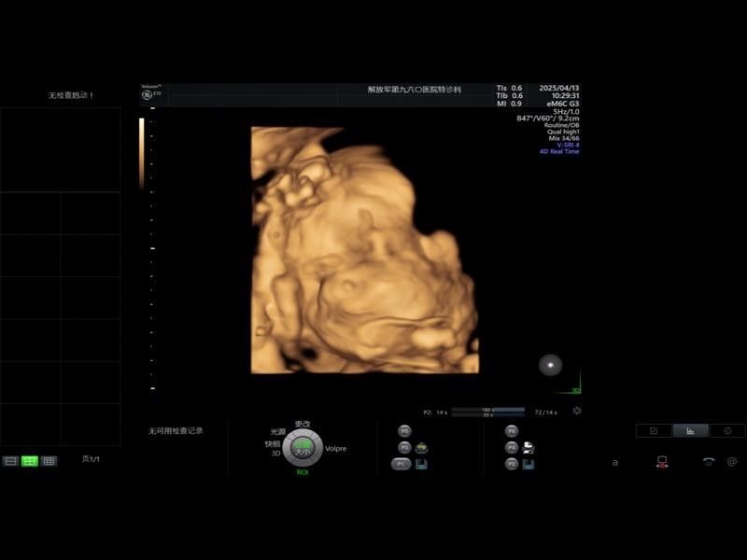747x560 pixels.
Task: Click the 无可用检查记录 message
Action: click(176, 431)
